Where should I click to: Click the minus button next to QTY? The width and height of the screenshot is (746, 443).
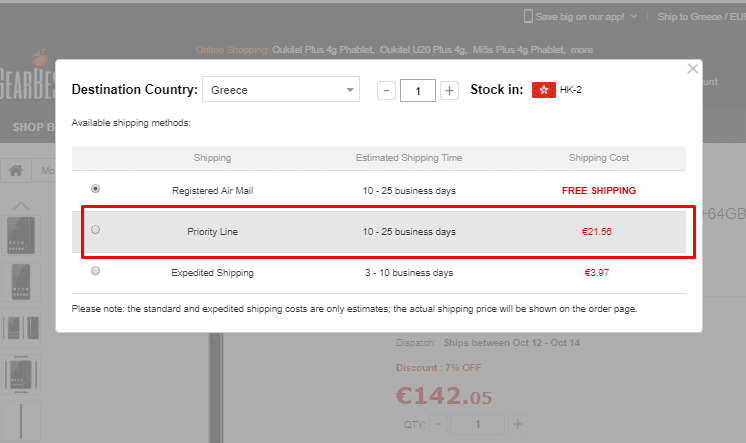click(x=438, y=424)
